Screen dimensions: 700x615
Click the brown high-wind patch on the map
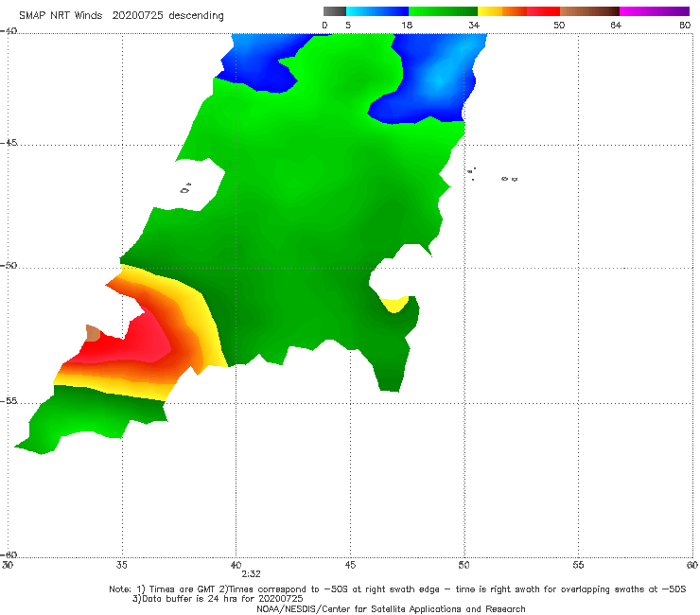(93, 333)
